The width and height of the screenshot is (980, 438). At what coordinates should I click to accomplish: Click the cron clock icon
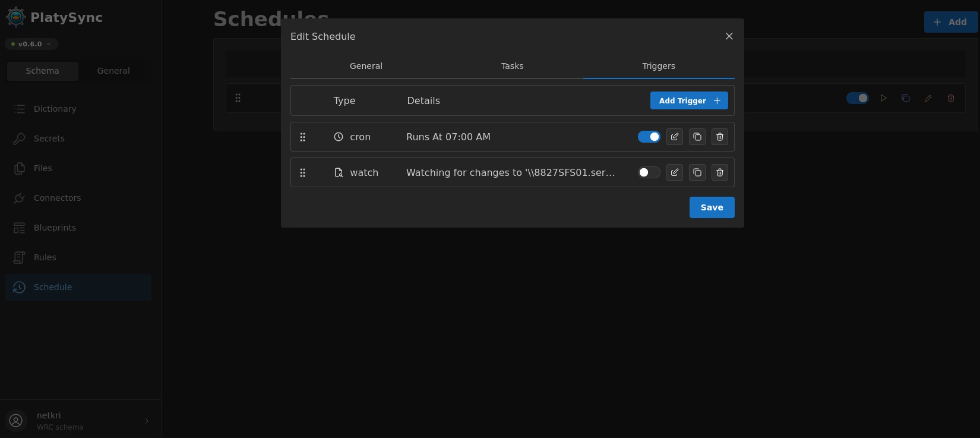coord(339,137)
